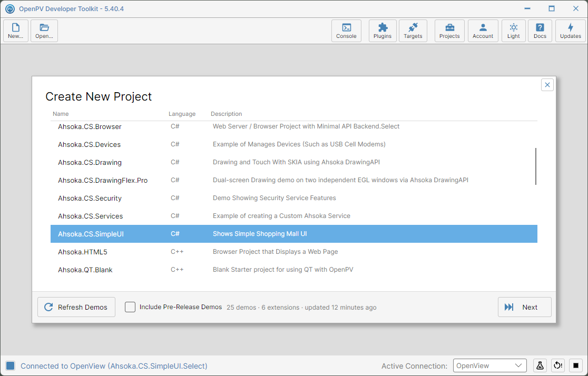This screenshot has height=376, width=588.
Task: Click the stop square button in status bar
Action: (x=576, y=365)
